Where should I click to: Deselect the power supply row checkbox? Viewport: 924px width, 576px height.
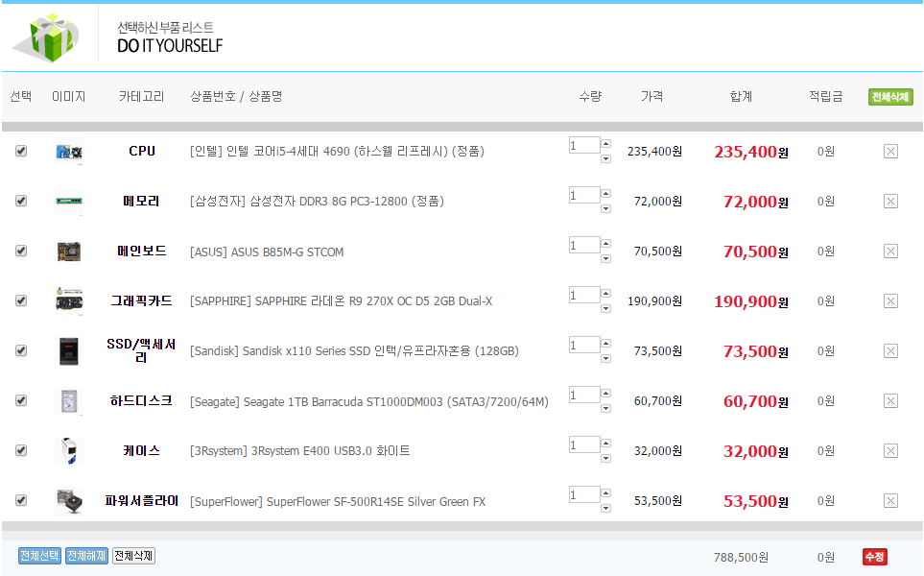tap(21, 500)
